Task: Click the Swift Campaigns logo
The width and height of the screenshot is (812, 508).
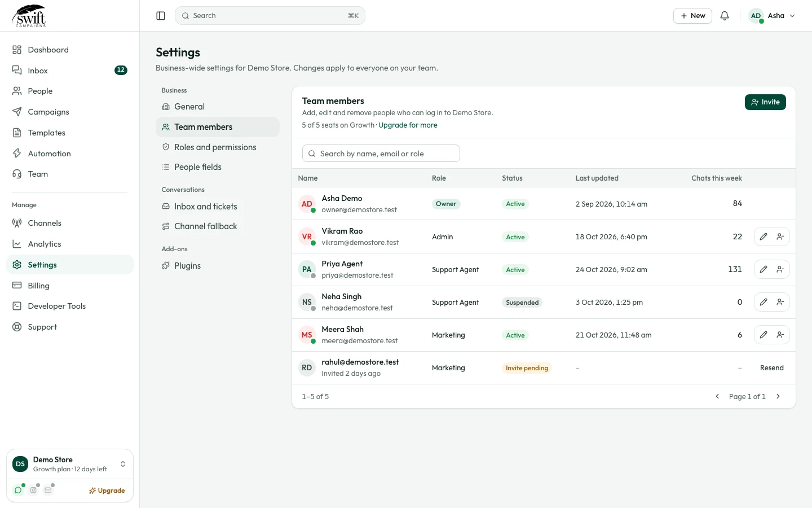Action: click(x=29, y=16)
